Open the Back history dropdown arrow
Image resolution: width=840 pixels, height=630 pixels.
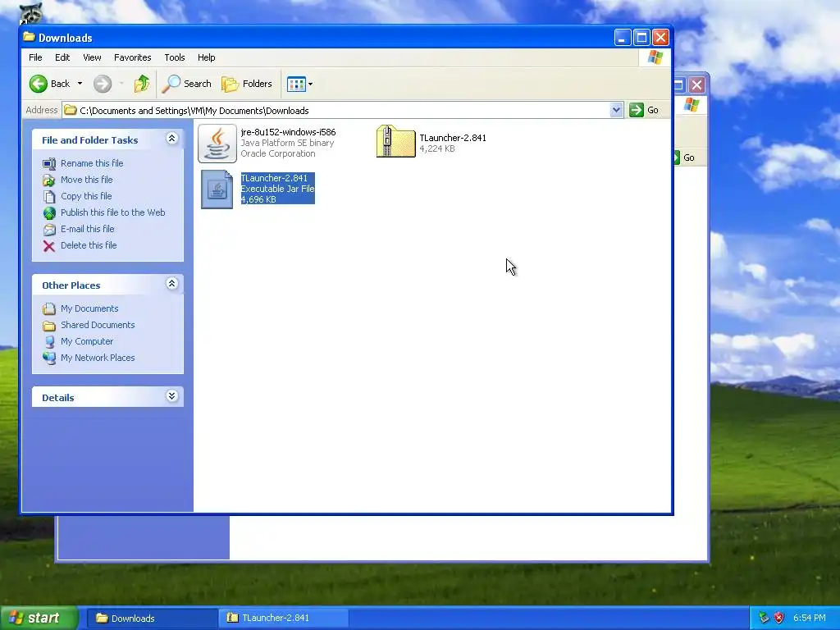pyautogui.click(x=80, y=84)
